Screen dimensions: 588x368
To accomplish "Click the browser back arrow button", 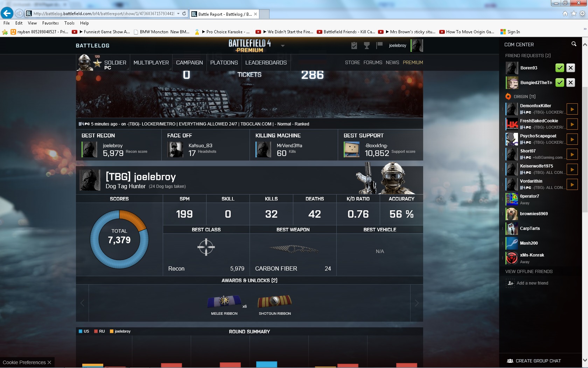I will 7,13.
